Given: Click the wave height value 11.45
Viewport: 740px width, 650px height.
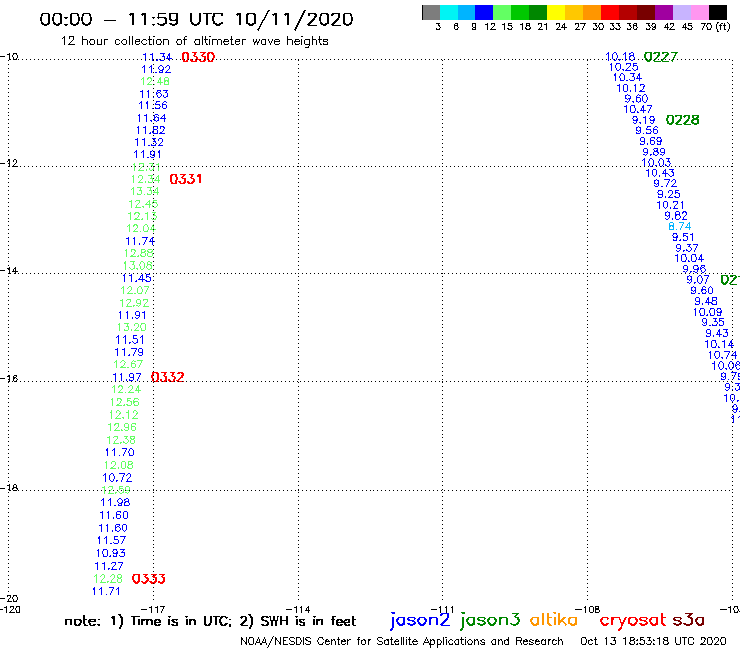Looking at the screenshot, I should 137,278.
